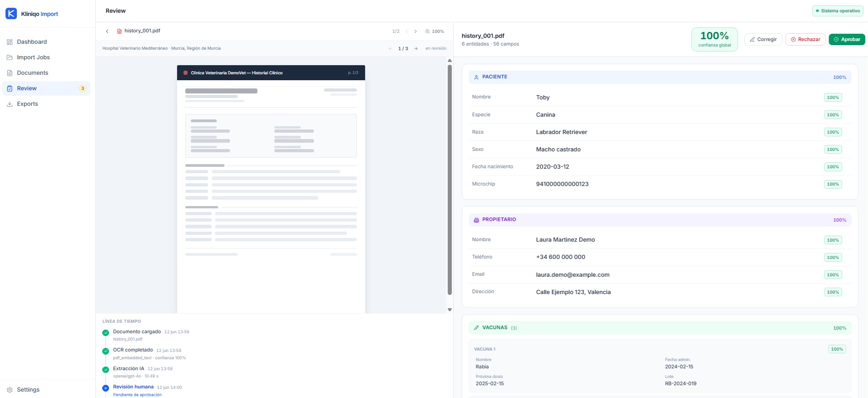Click the zoom magnifier icon at 100%
This screenshot has height=398, width=868.
428,31
